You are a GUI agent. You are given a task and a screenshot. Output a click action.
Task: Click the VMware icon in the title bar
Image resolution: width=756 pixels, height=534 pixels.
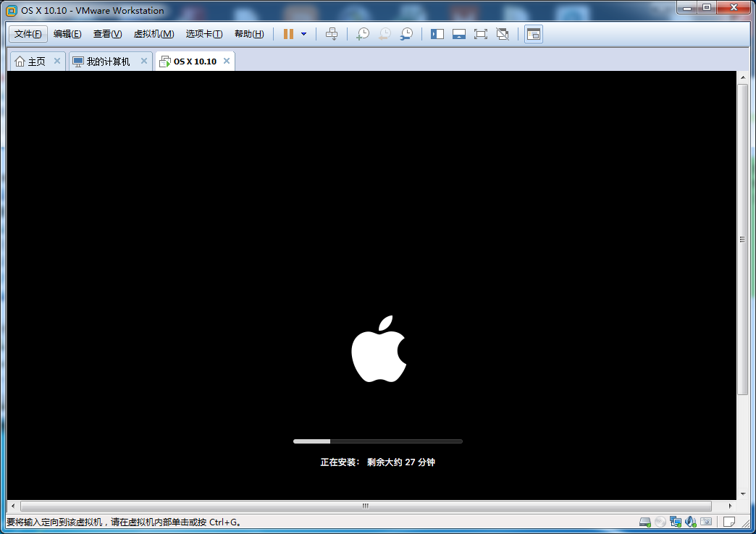tap(11, 10)
